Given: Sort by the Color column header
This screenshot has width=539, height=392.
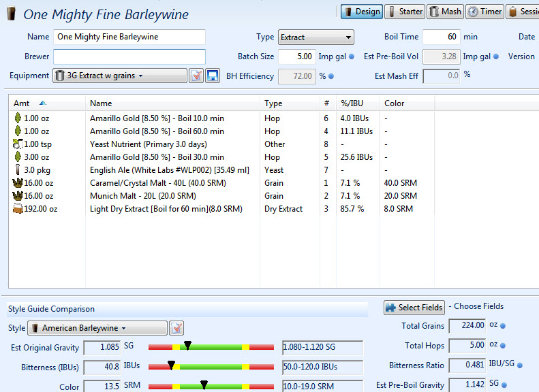Looking at the screenshot, I should (x=407, y=103).
